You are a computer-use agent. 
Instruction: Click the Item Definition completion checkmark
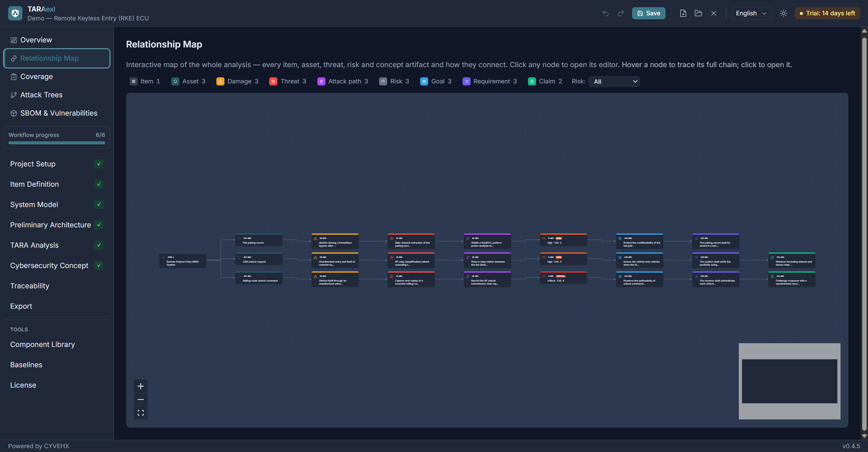click(99, 184)
